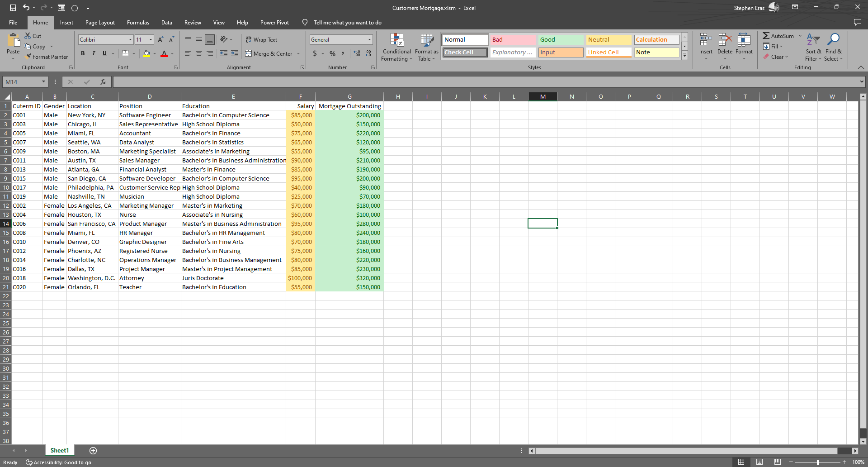Screen dimensions: 868x467
Task: Toggle Italic formatting
Action: (x=94, y=53)
